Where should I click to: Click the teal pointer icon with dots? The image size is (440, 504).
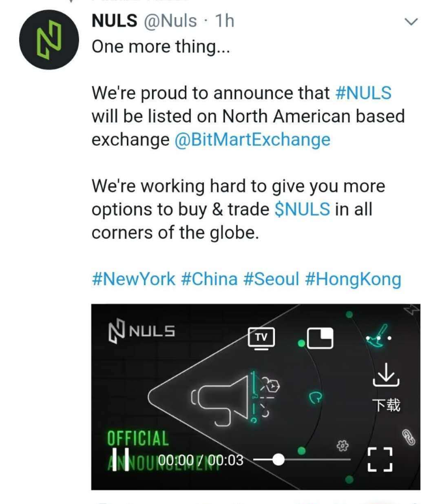[x=378, y=336]
